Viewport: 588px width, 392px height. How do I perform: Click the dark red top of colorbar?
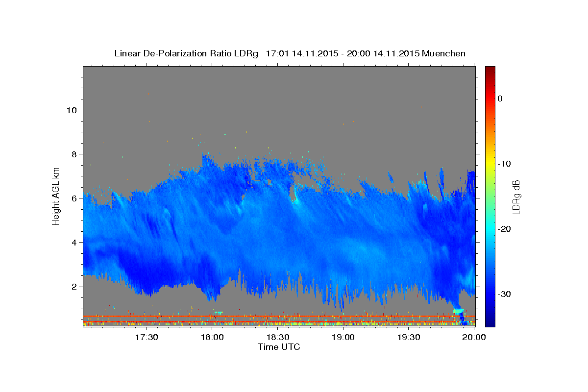(x=490, y=70)
